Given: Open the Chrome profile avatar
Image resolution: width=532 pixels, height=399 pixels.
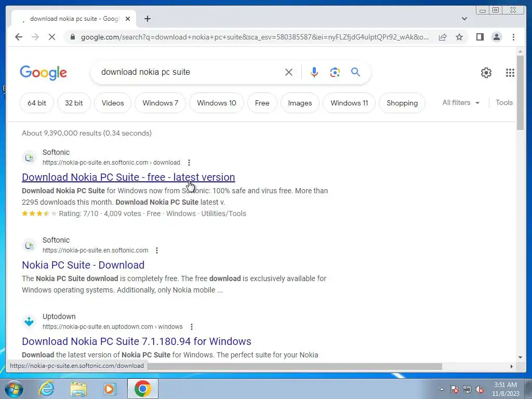Looking at the screenshot, I should coord(496,37).
